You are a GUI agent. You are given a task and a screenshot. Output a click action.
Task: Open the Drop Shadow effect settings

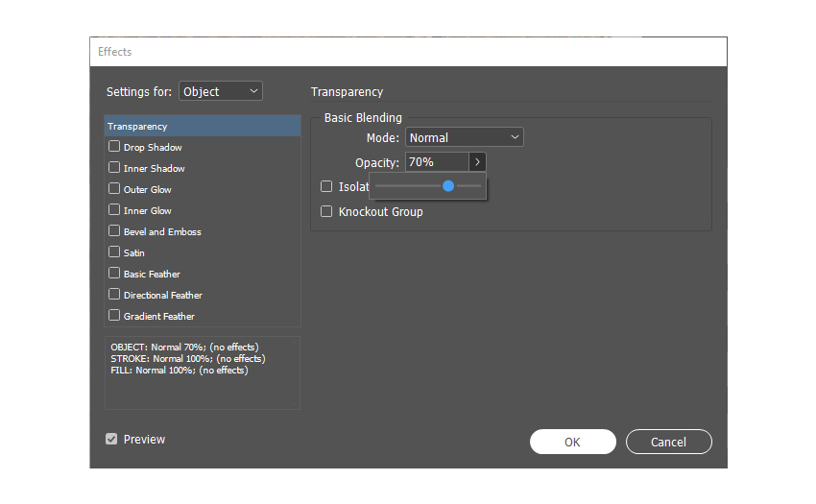153,147
